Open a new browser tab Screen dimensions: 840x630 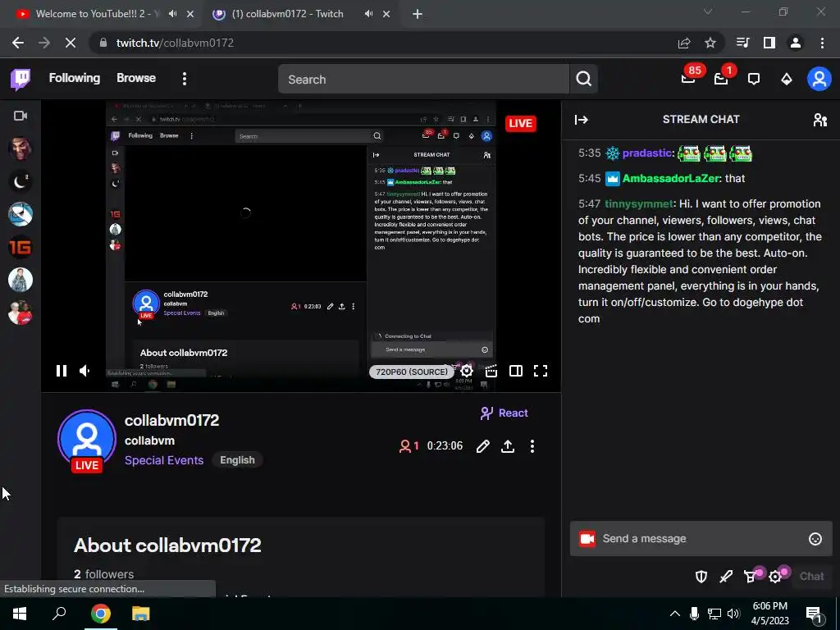(x=418, y=15)
